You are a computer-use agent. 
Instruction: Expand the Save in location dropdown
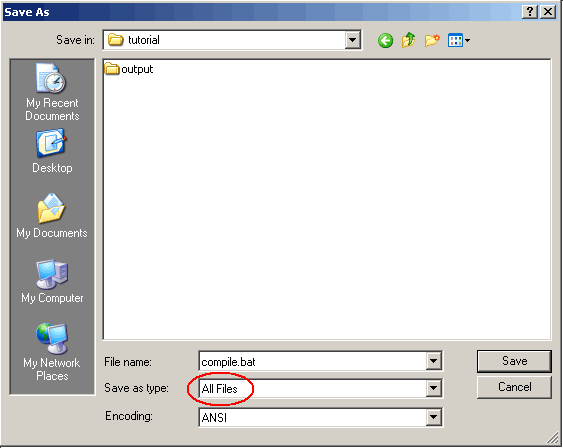pos(353,40)
